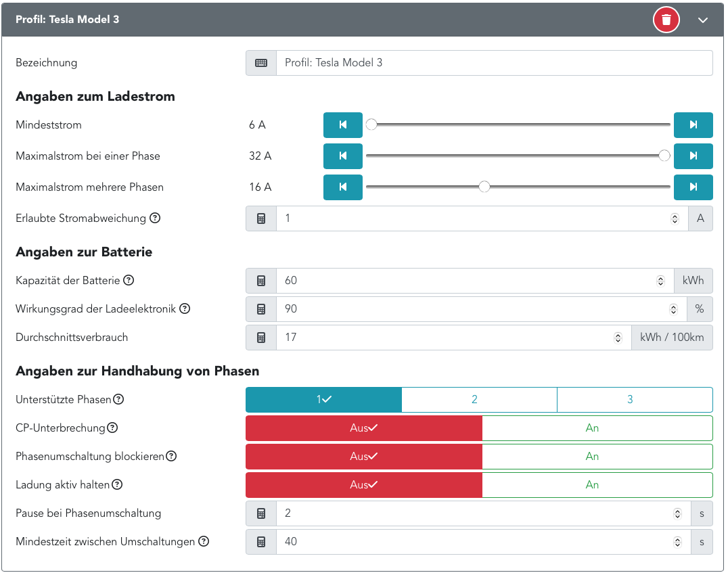
Task: Click the Wirkungsgrad der Ladeelektronik spinner arrows
Action: click(x=673, y=309)
